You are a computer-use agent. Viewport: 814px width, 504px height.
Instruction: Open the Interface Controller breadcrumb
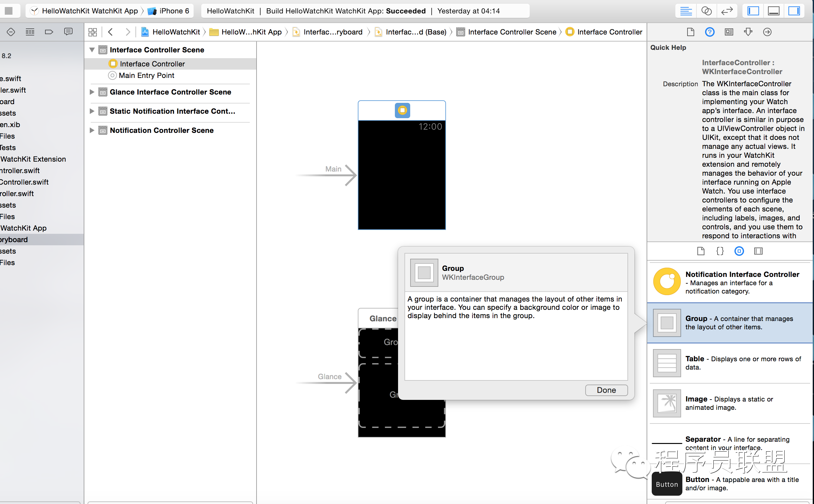[x=604, y=32]
